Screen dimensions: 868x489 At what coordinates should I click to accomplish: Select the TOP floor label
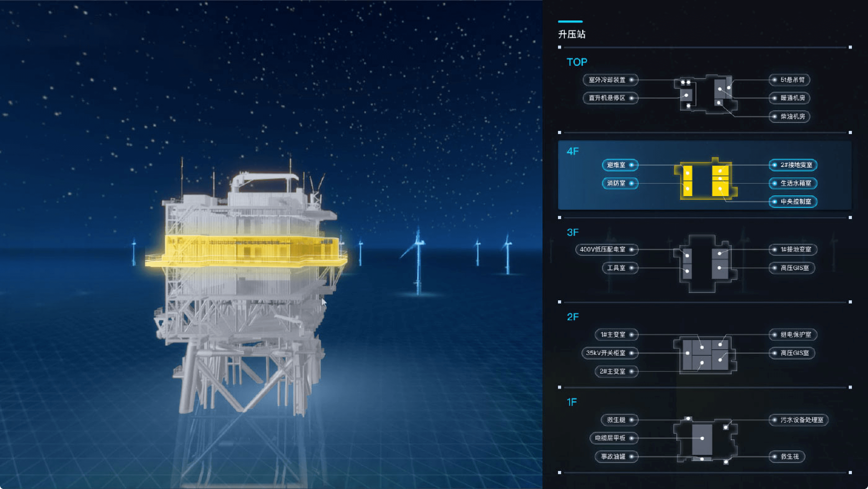(577, 62)
